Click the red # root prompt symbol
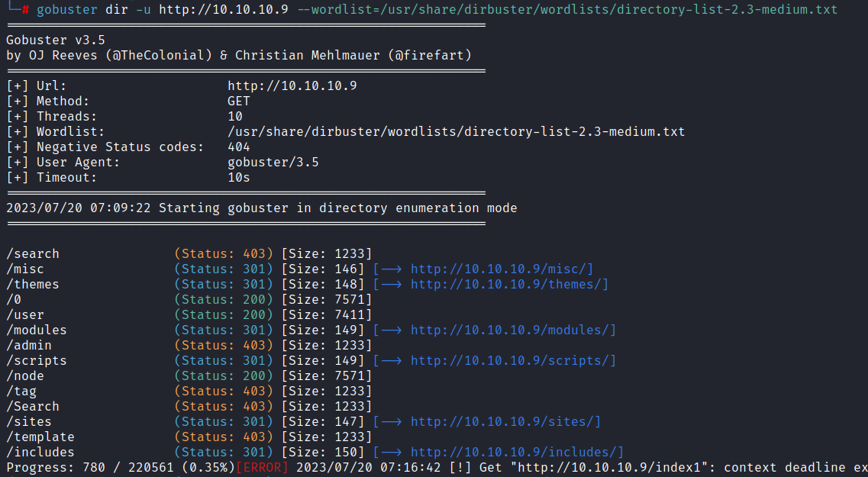The width and height of the screenshot is (868, 477). point(25,9)
